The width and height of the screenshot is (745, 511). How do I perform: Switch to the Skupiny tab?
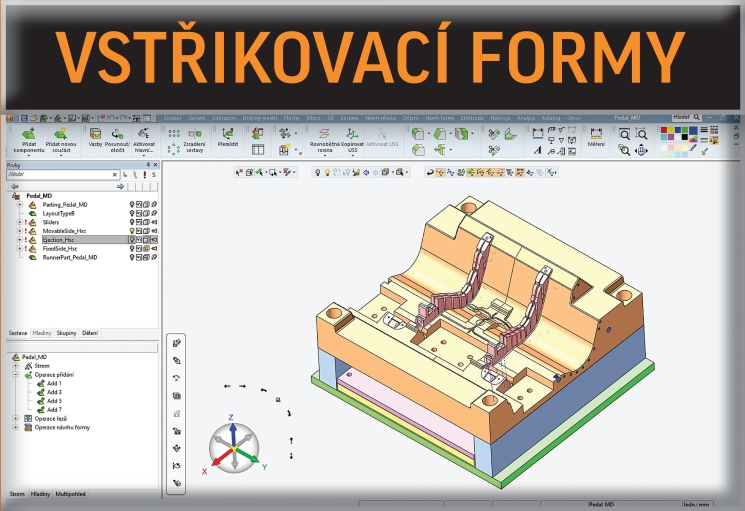pyautogui.click(x=67, y=333)
